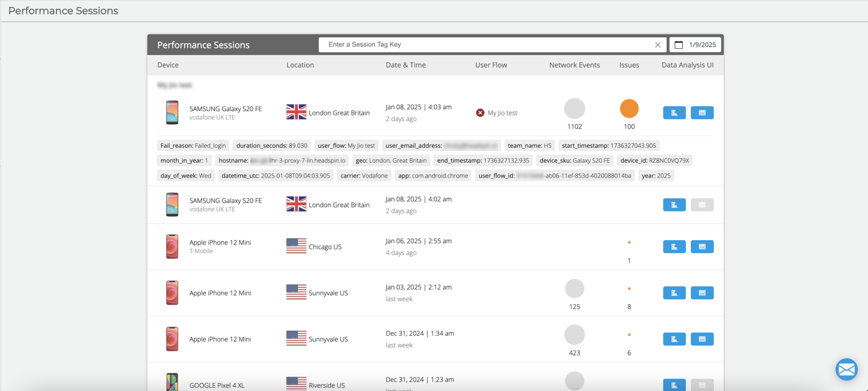The image size is (868, 391).
Task: Click the orange 100 issues circle
Action: [629, 109]
